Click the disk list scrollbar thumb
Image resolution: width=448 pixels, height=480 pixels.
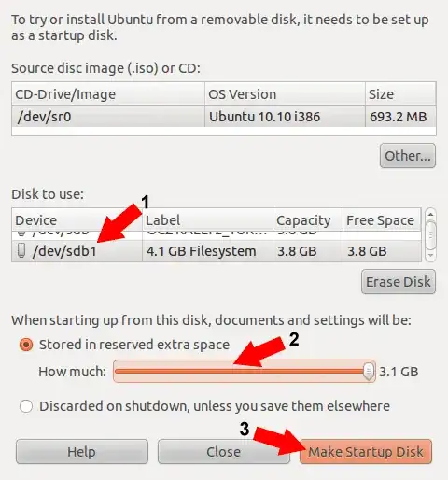coord(430,234)
